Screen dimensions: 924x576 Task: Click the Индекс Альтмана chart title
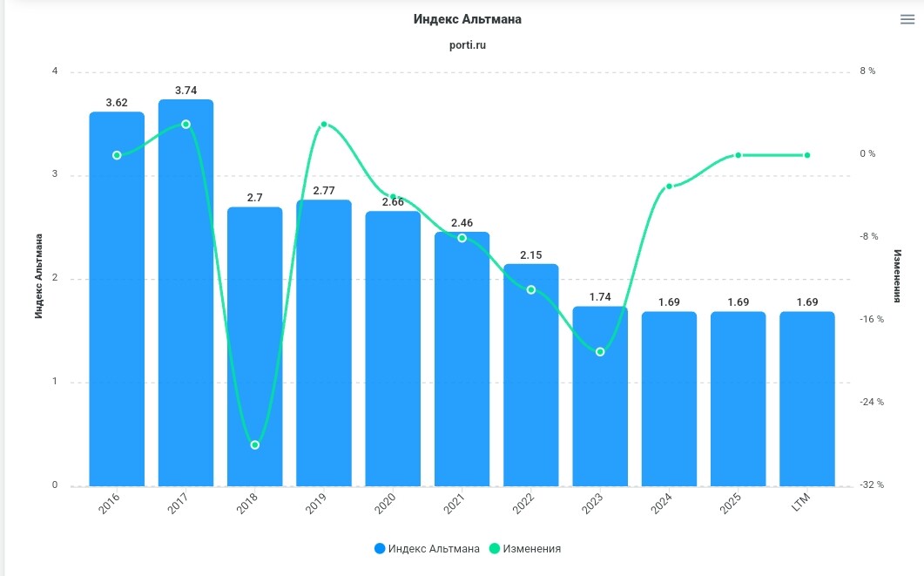462,19
